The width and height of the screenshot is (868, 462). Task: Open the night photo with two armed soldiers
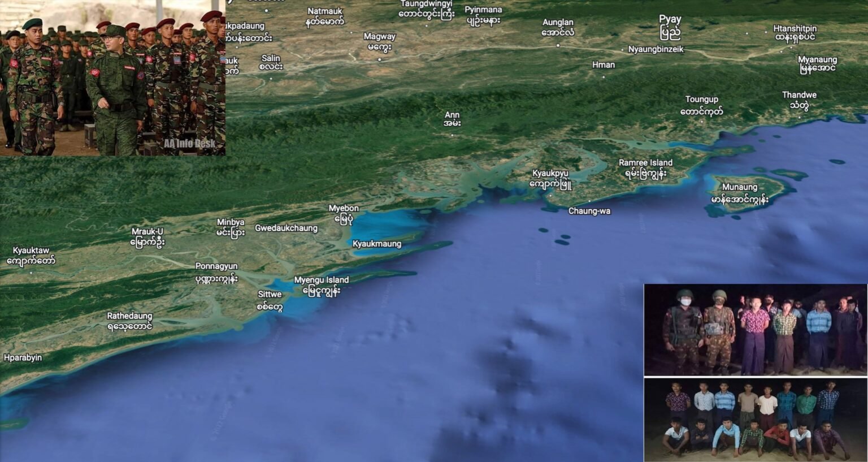tap(755, 330)
